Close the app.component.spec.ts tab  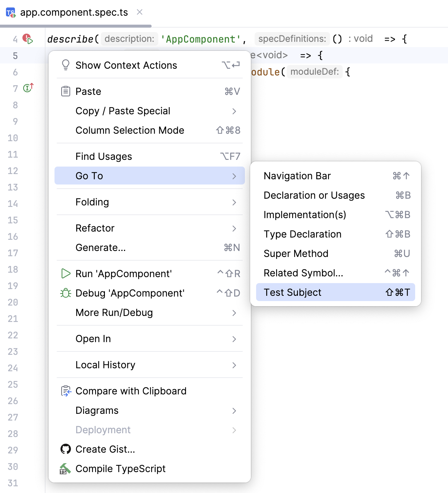pyautogui.click(x=139, y=12)
